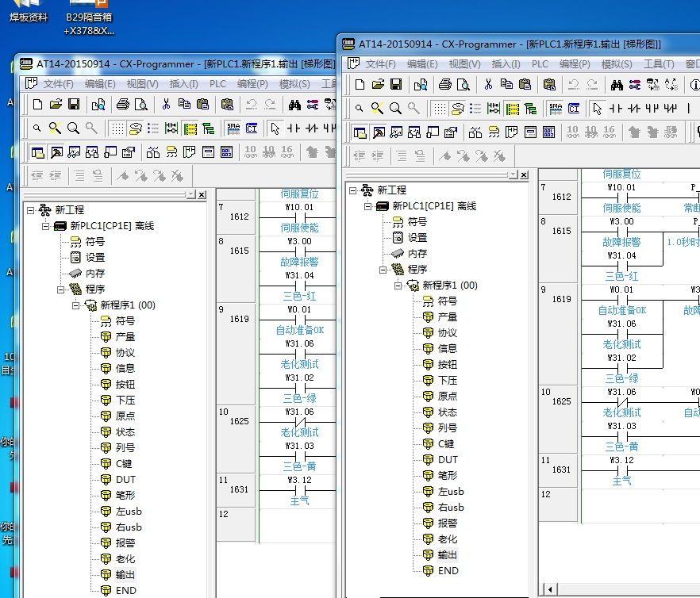
Task: Close workspace panel X in right window
Action: [524, 174]
